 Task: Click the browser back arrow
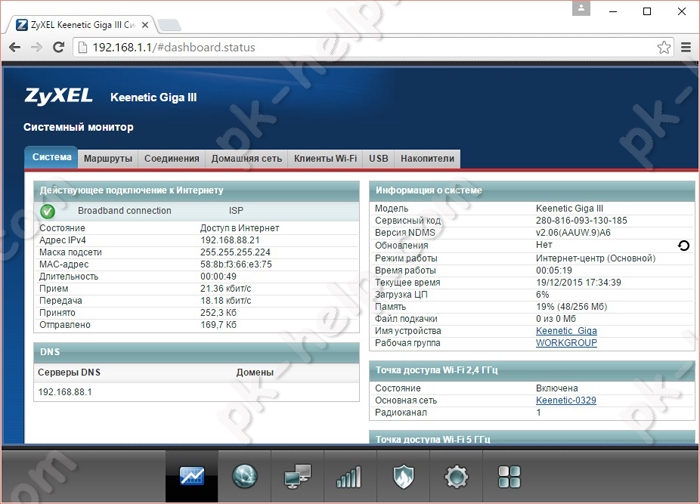(x=15, y=47)
